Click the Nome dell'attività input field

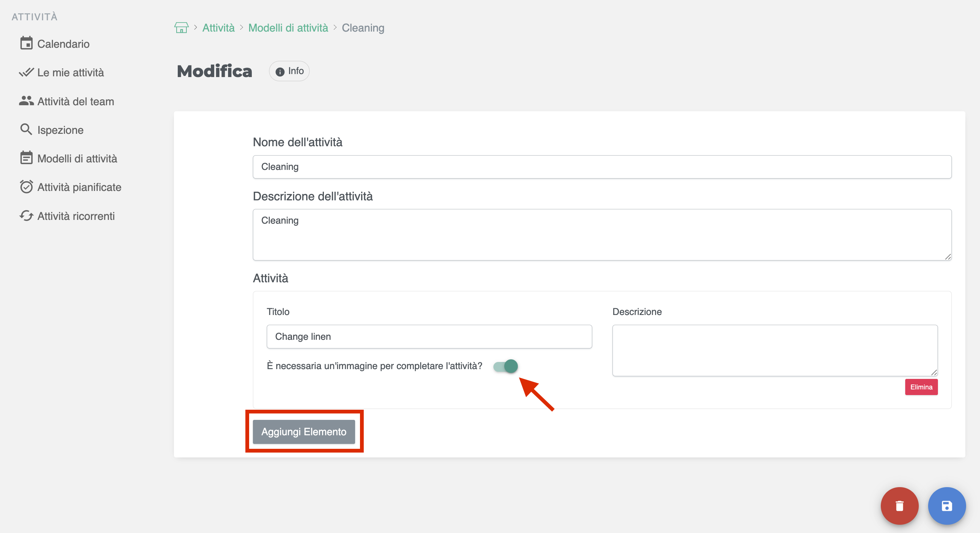(x=602, y=167)
